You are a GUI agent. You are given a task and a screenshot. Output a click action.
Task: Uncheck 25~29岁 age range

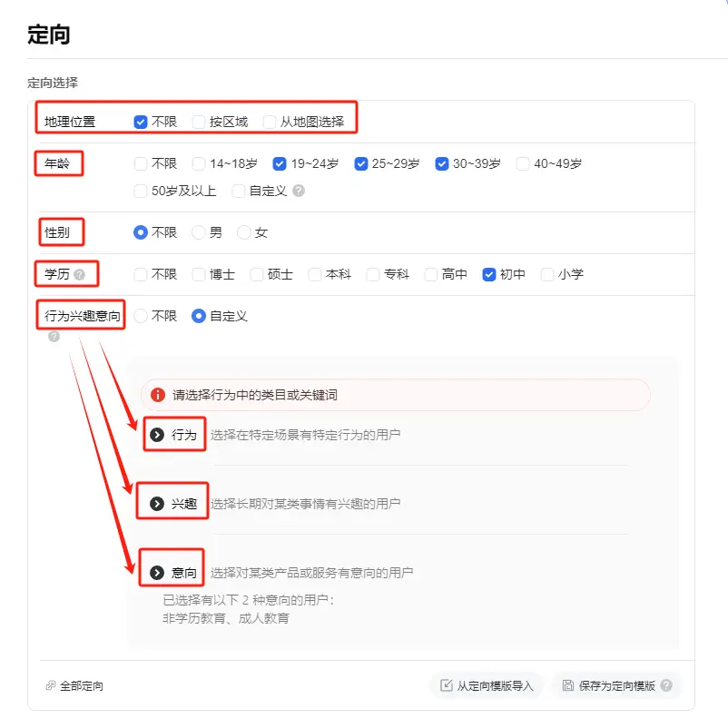pos(360,163)
